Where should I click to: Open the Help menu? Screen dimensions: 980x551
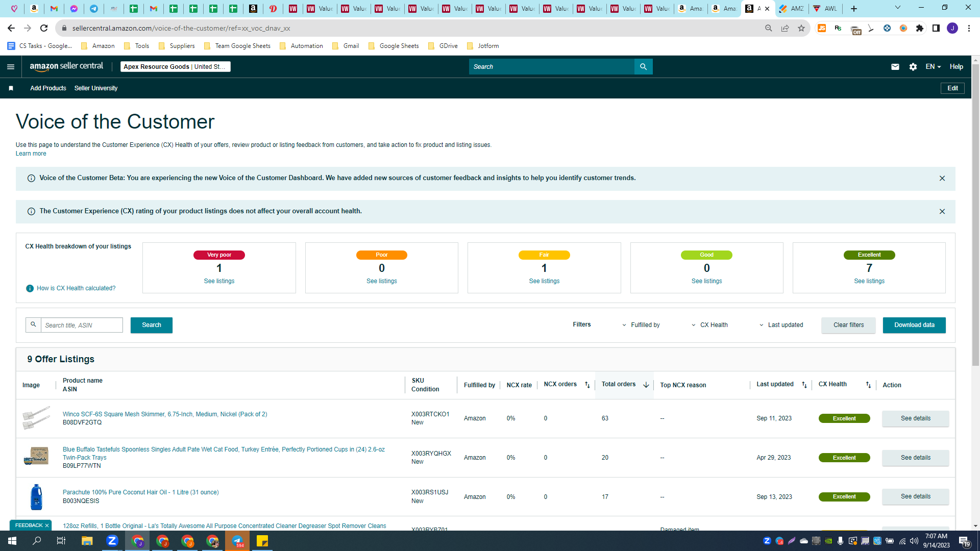957,67
